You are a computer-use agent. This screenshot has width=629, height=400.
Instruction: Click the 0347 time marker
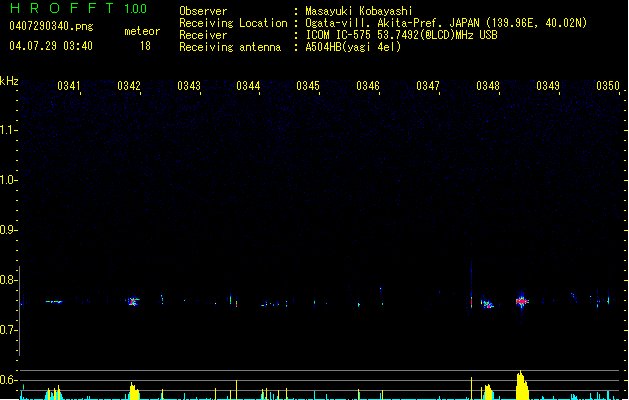pyautogui.click(x=428, y=86)
